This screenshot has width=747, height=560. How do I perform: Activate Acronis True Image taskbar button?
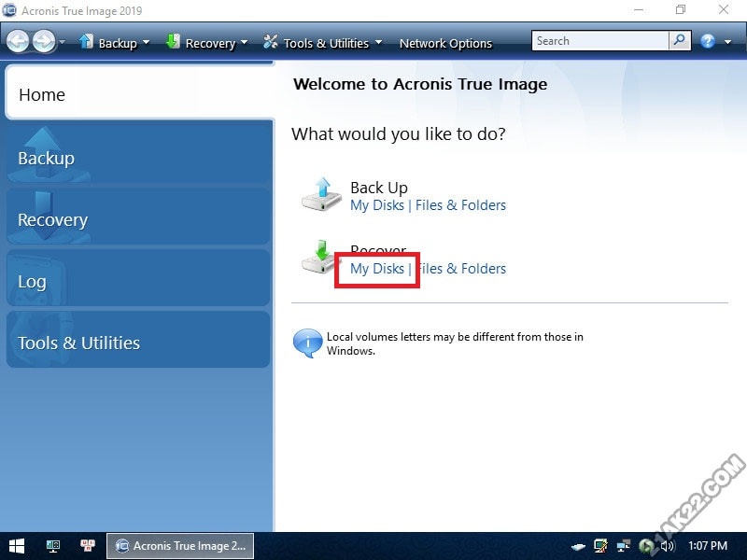(180, 546)
